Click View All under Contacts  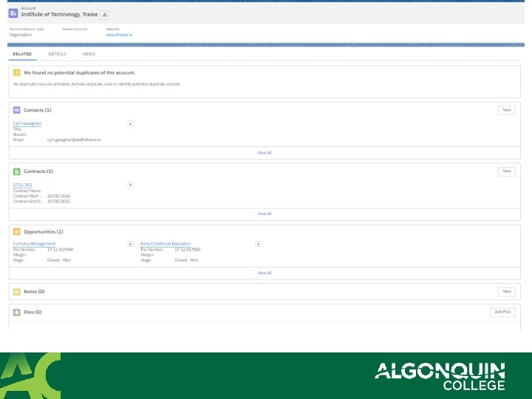coord(265,153)
